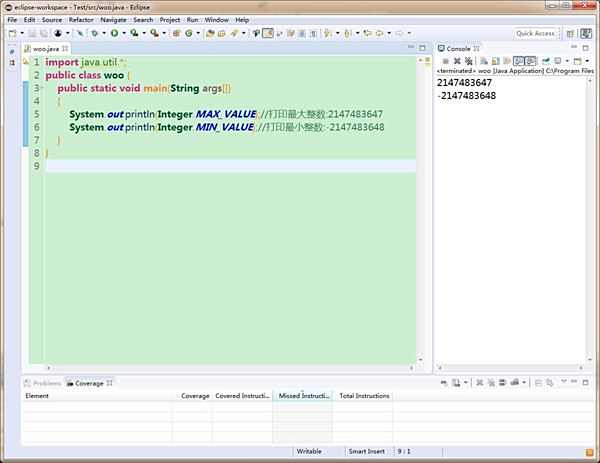Toggle Word Wrap icon in Console toolbar
600x463 pixels.
click(x=507, y=61)
